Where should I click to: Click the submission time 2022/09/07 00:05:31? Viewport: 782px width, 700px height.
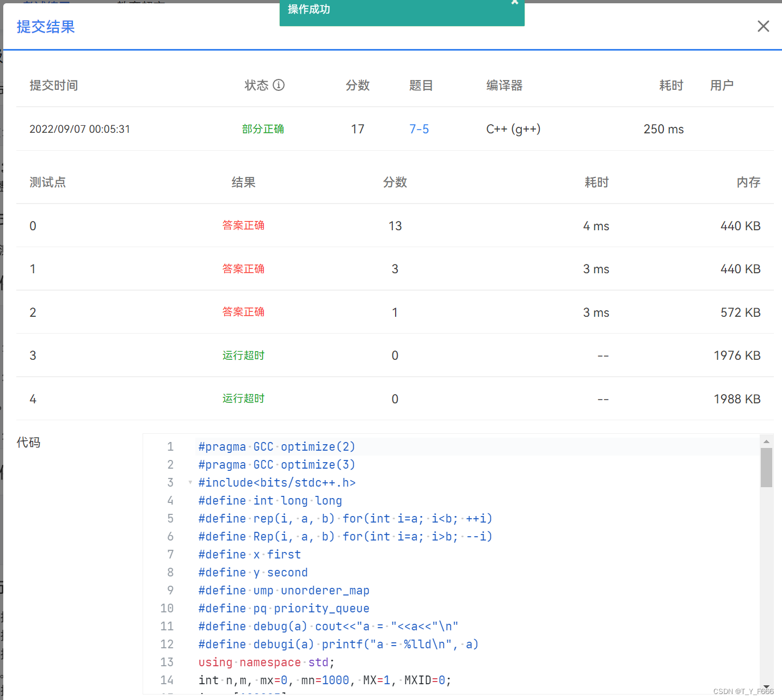click(79, 129)
